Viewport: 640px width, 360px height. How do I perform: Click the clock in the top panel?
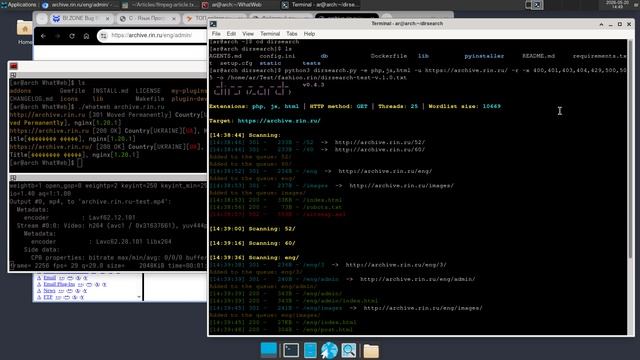[x=617, y=4]
